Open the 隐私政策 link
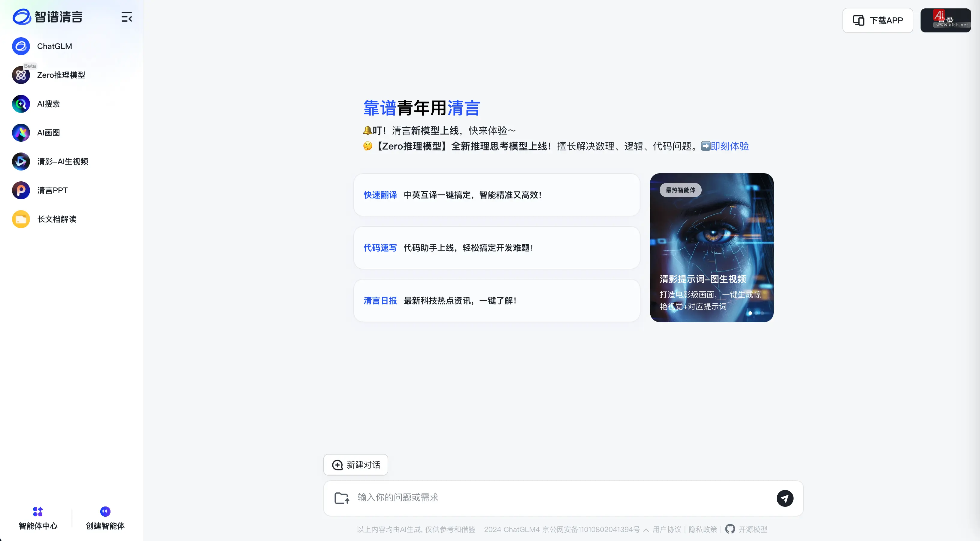The width and height of the screenshot is (980, 541). (x=703, y=530)
